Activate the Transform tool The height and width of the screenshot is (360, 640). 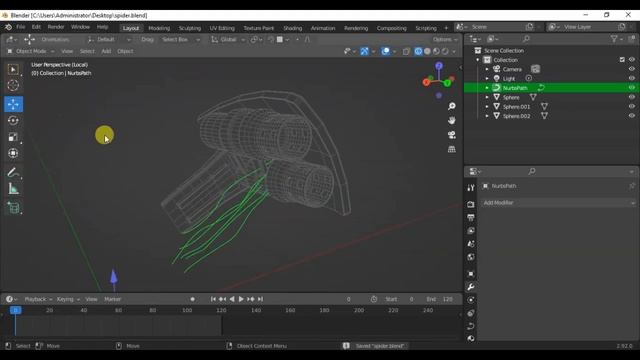(x=13, y=153)
